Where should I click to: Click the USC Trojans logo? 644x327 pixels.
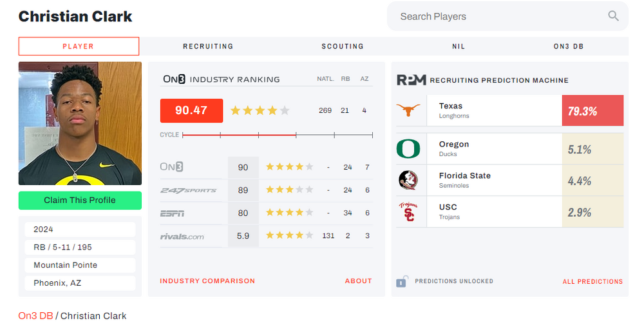[x=408, y=212]
